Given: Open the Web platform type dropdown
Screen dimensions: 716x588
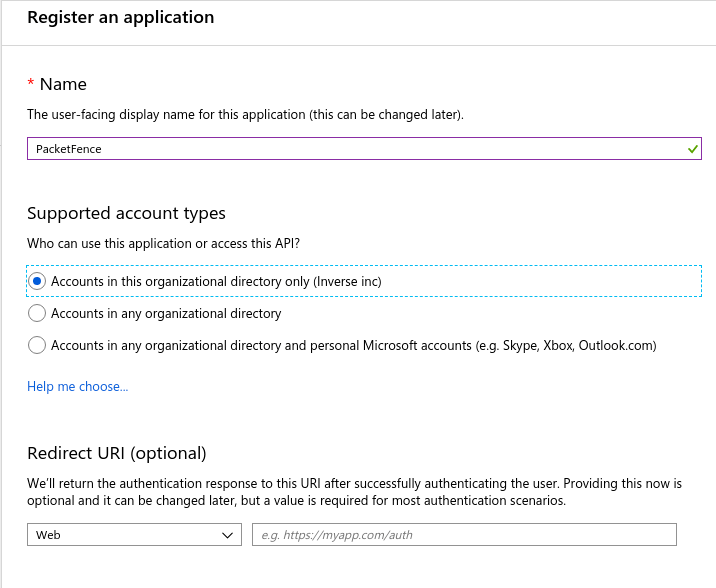Looking at the screenshot, I should (134, 535).
